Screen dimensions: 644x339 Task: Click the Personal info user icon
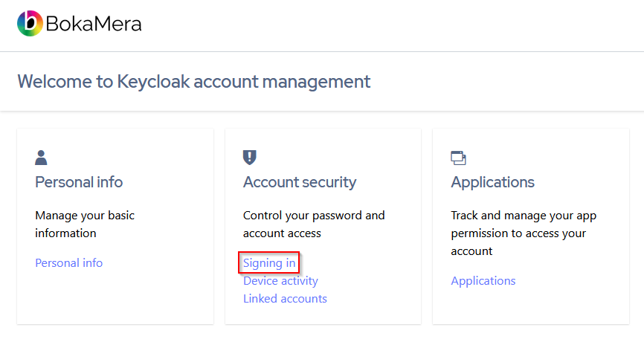[41, 158]
